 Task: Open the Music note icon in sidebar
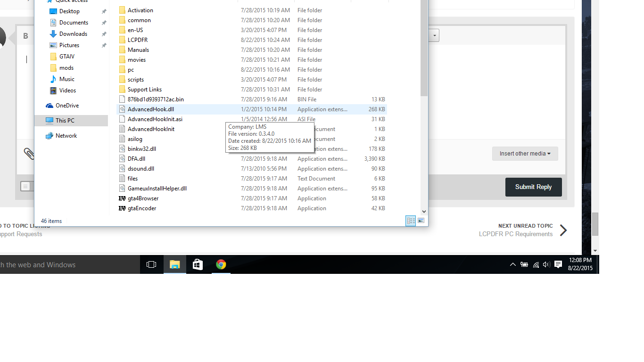(x=53, y=79)
